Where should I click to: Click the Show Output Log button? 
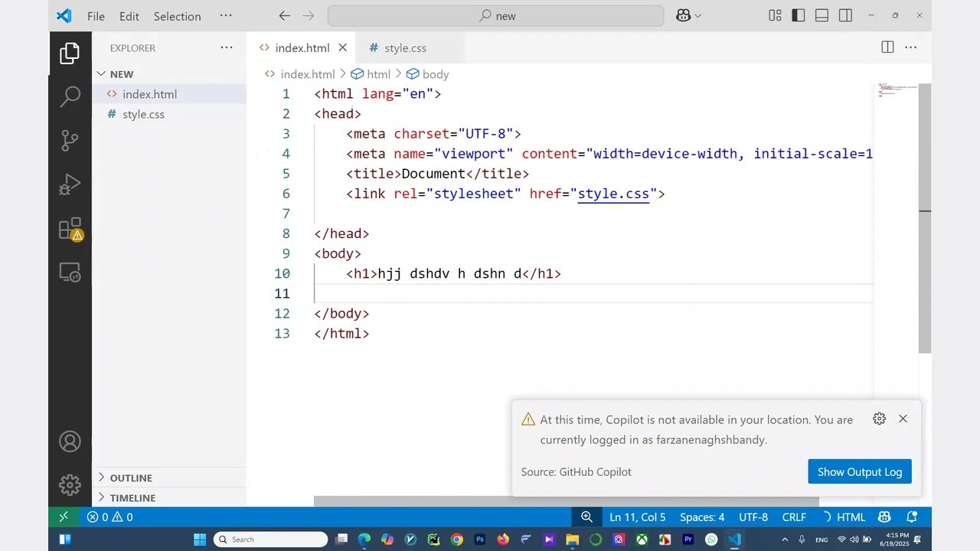point(859,471)
